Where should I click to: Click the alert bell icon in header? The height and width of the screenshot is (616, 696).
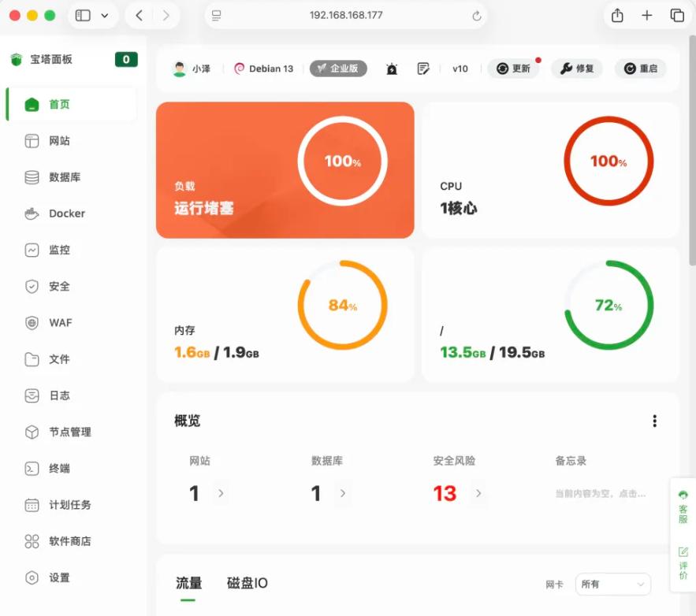coord(392,69)
